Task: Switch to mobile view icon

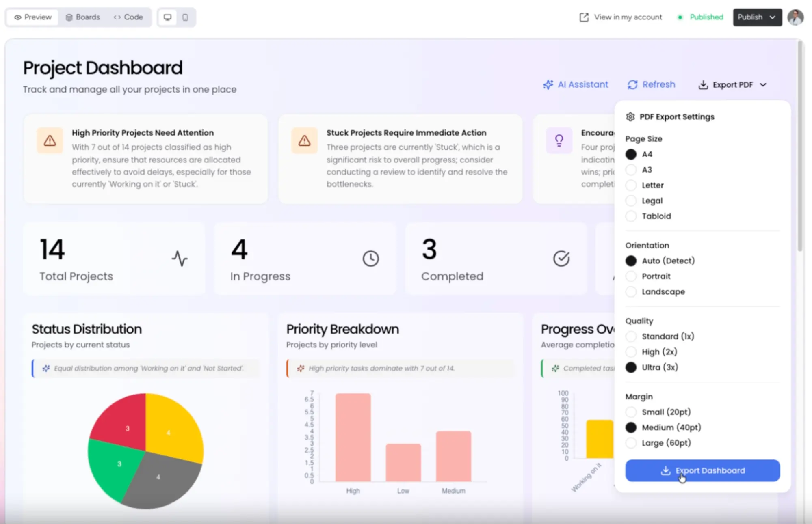Action: [x=185, y=17]
